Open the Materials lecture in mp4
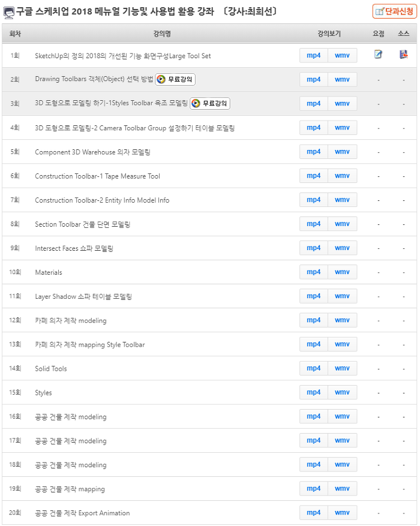The height and width of the screenshot is (526, 420). 314,272
